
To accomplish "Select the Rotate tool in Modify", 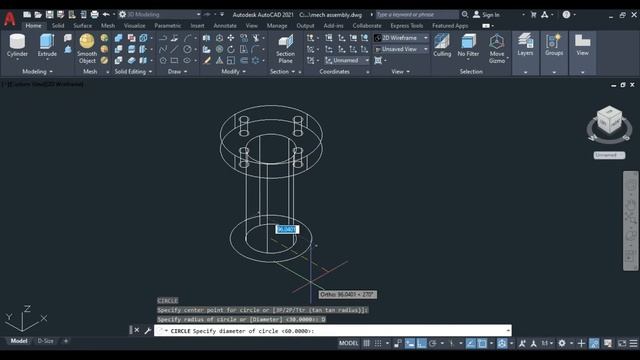I will [231, 49].
